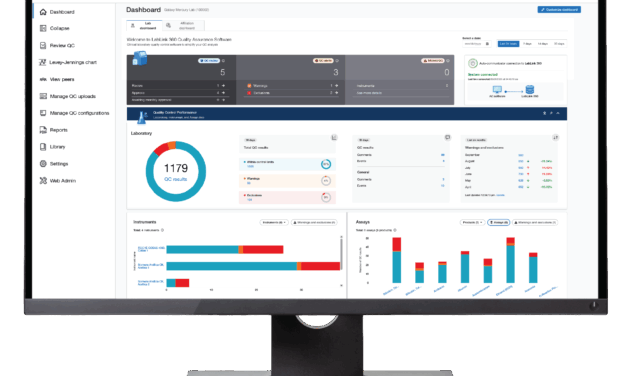Click the first tall bar in Assays chart
The image size is (627, 376).
tap(397, 260)
